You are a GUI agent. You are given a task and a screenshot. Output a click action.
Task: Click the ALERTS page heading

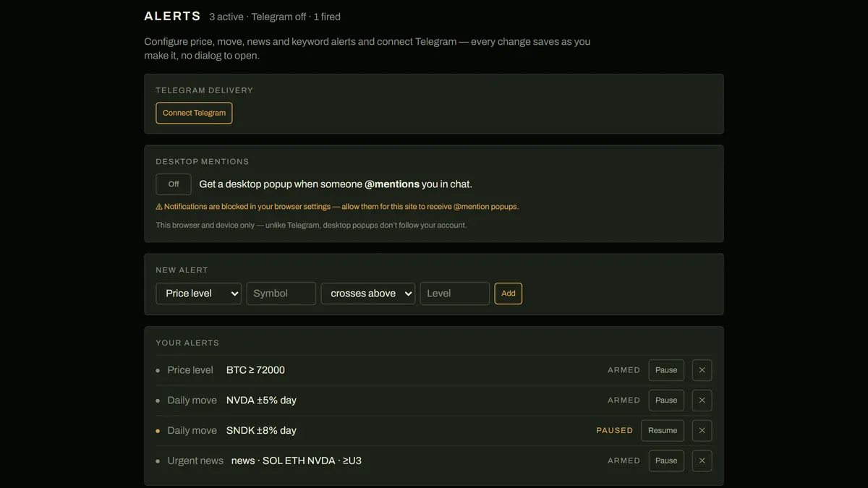point(173,16)
